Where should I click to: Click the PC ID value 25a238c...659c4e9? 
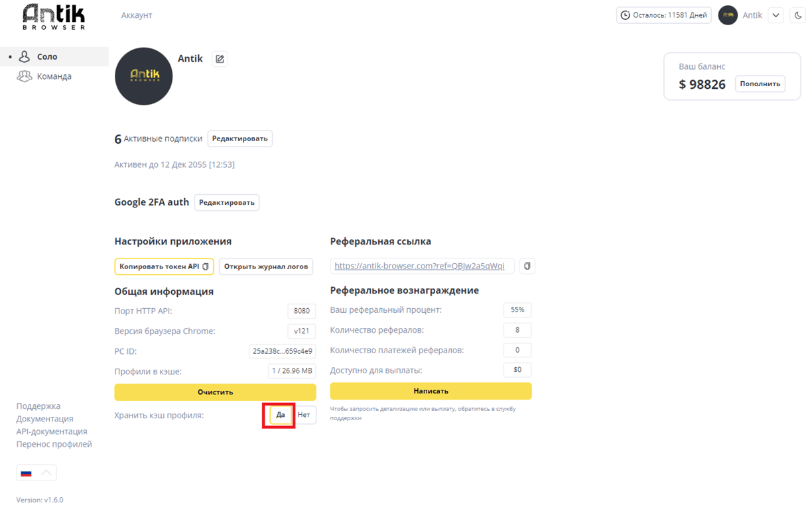tap(283, 351)
